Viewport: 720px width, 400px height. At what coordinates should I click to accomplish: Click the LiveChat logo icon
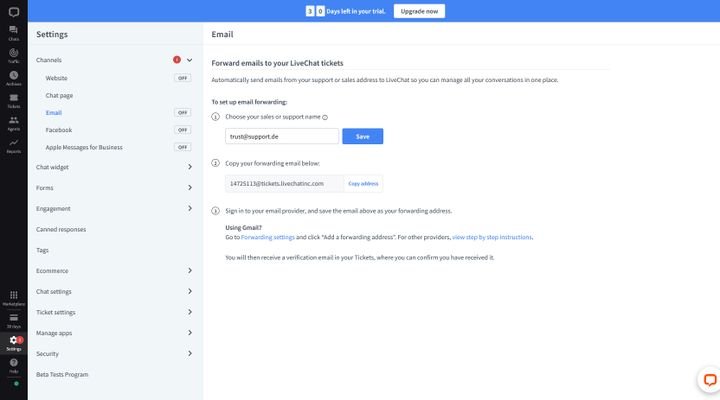(x=14, y=11)
